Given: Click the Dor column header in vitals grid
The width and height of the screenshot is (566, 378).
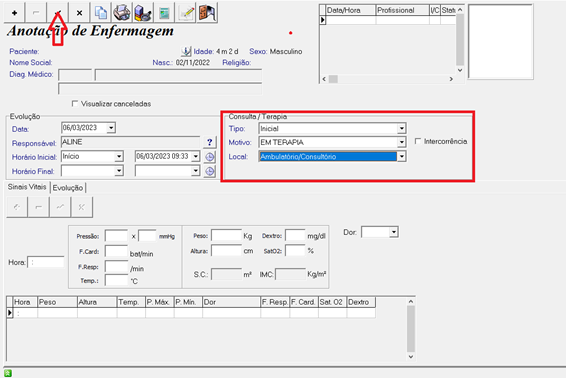Looking at the screenshot, I should coord(231,302).
